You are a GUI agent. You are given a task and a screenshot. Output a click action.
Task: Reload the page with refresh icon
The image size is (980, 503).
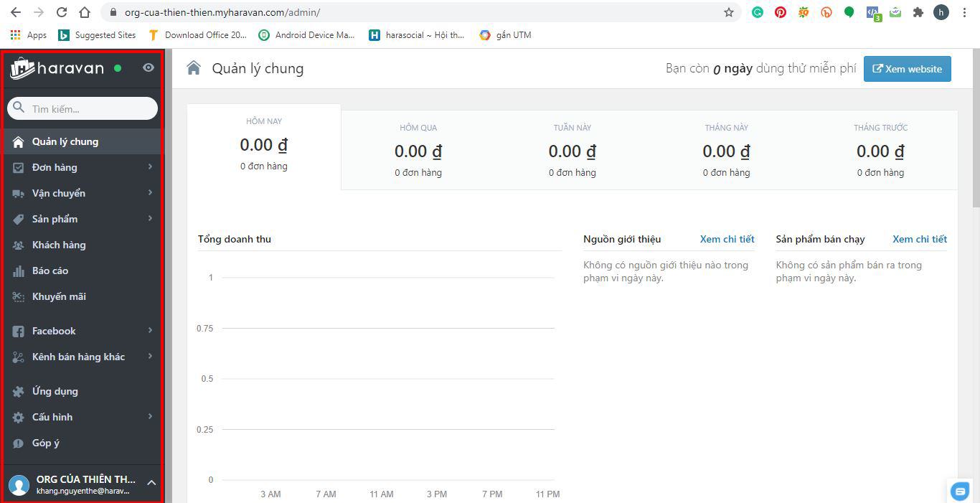coord(62,12)
